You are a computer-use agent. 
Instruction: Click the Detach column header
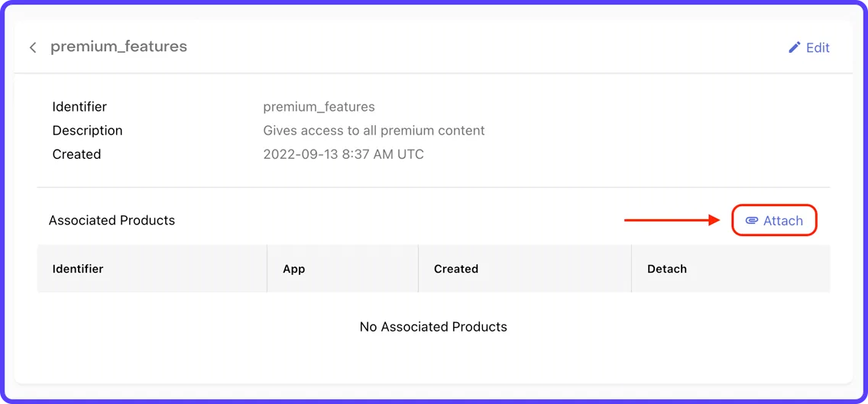tap(667, 269)
